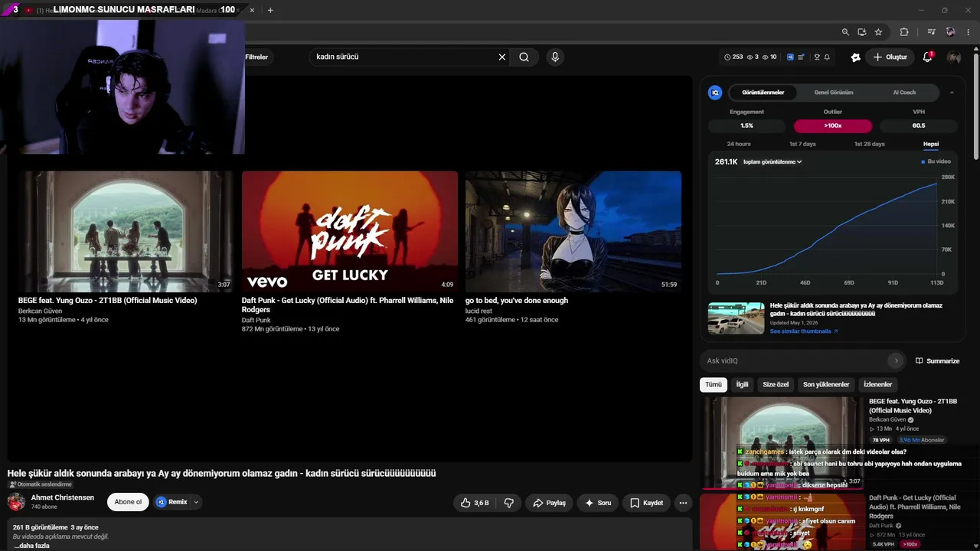Open the media control icon in Chrome toolbar
The image size is (980, 551).
(931, 32)
